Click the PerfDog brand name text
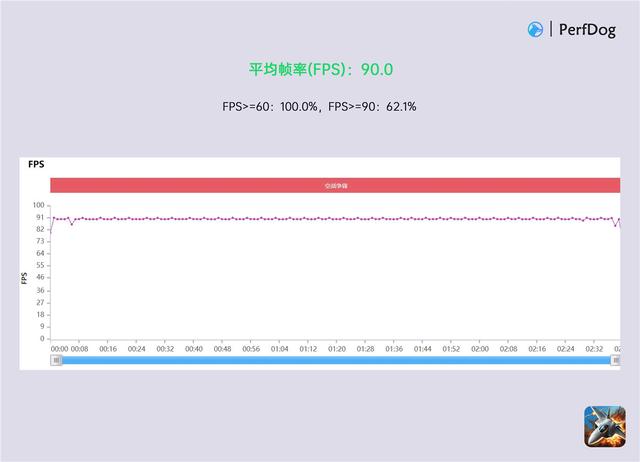This screenshot has width=640, height=462. [587, 30]
